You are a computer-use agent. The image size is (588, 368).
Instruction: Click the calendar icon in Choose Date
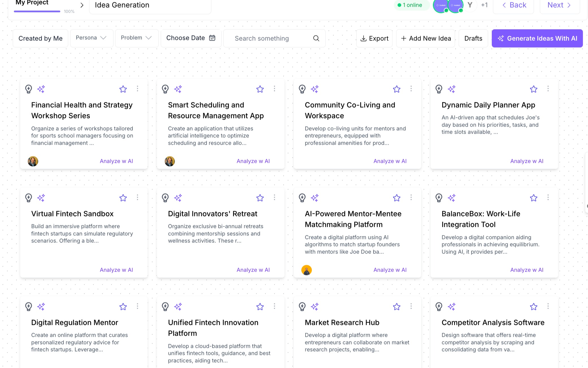tap(212, 38)
